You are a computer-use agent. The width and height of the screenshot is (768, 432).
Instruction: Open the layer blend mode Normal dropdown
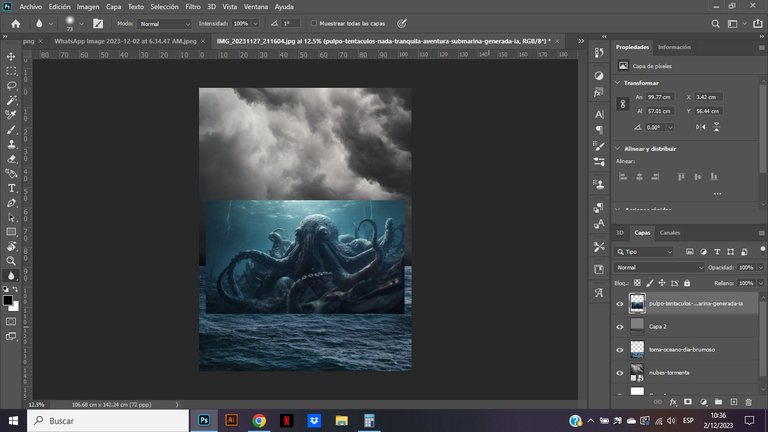[658, 267]
